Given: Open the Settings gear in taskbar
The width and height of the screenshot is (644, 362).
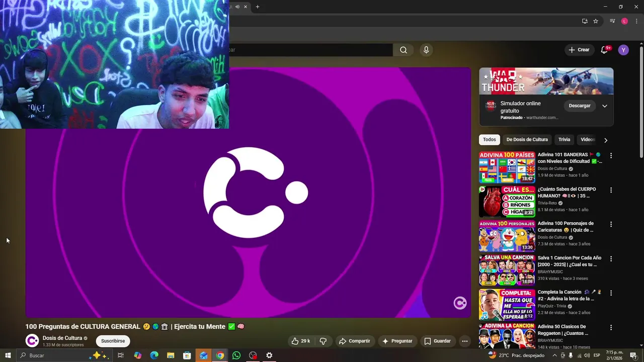Looking at the screenshot, I should pyautogui.click(x=269, y=355).
